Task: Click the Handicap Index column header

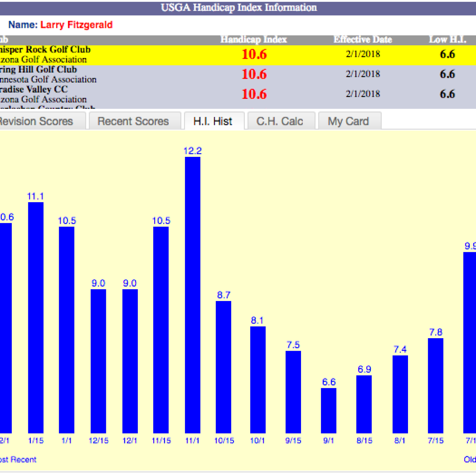Action: (254, 39)
